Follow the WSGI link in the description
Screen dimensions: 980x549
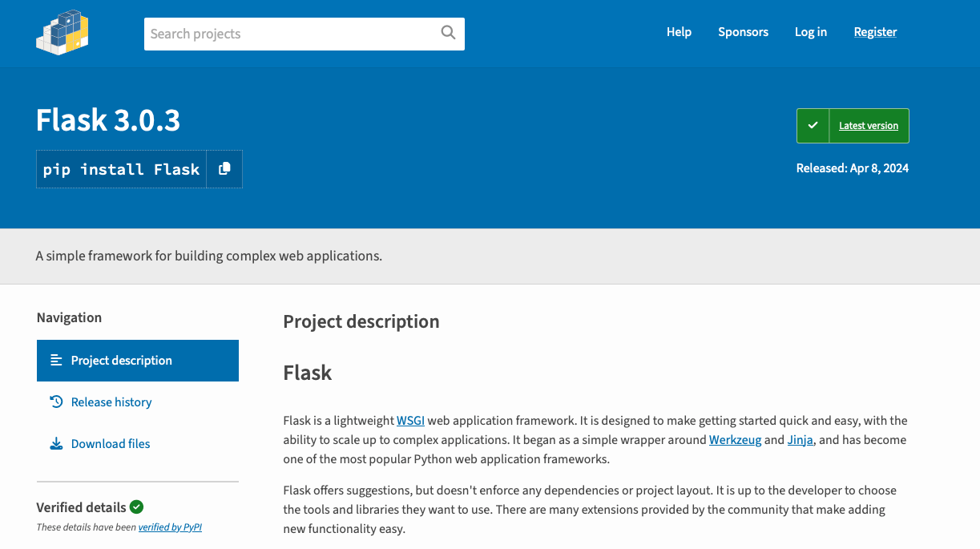tap(410, 421)
